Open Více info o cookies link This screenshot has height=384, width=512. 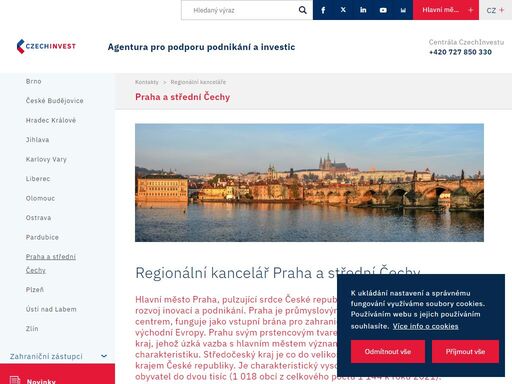pos(425,326)
